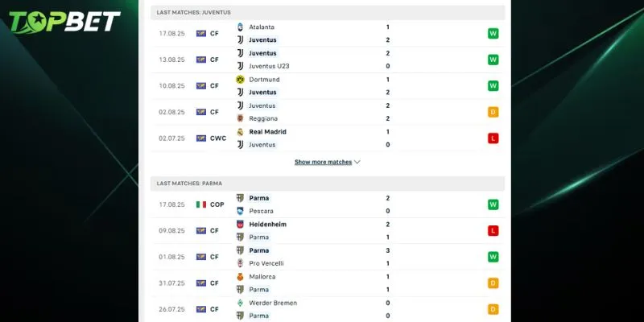
Task: Click the Pro Vercelli club crest
Action: tap(240, 263)
